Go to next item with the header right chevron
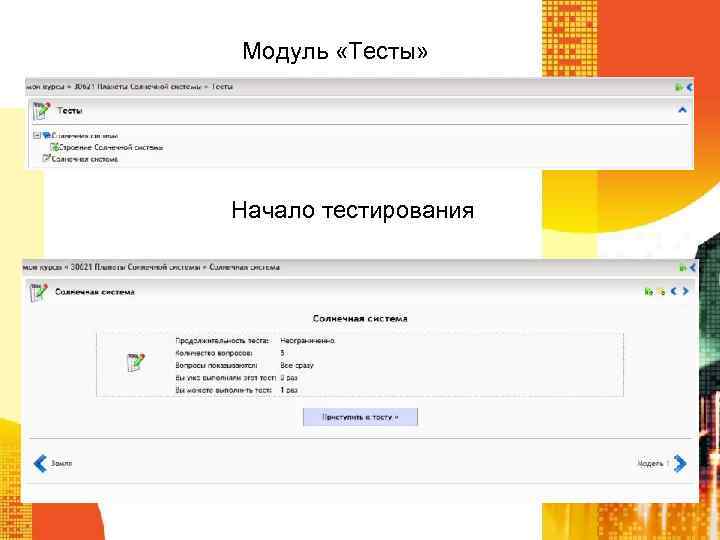This screenshot has width=720, height=540. pyautogui.click(x=686, y=291)
